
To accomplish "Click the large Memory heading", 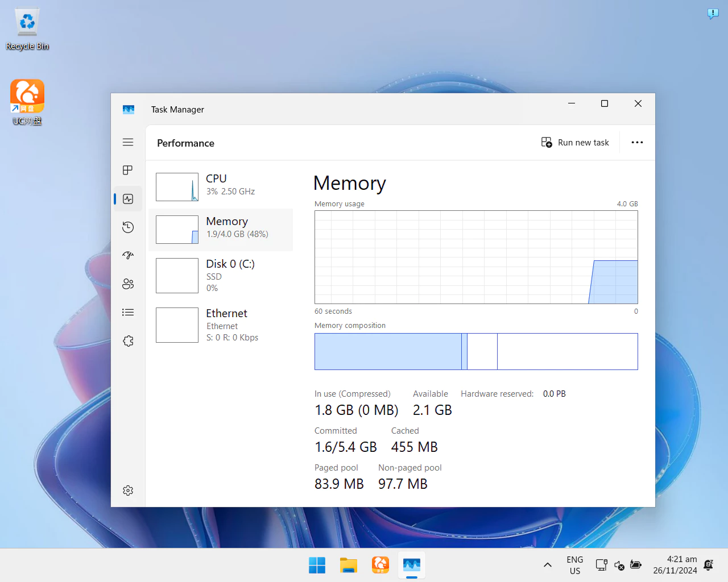I will coord(350,183).
